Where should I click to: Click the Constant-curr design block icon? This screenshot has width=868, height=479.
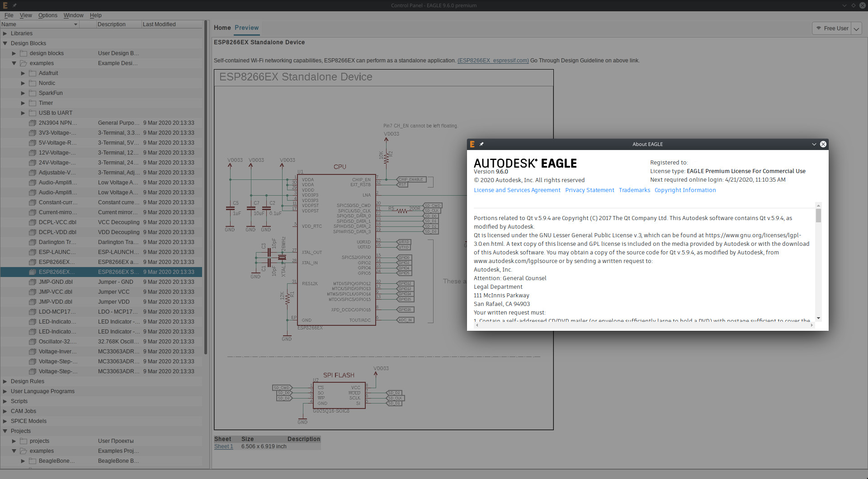click(x=33, y=202)
